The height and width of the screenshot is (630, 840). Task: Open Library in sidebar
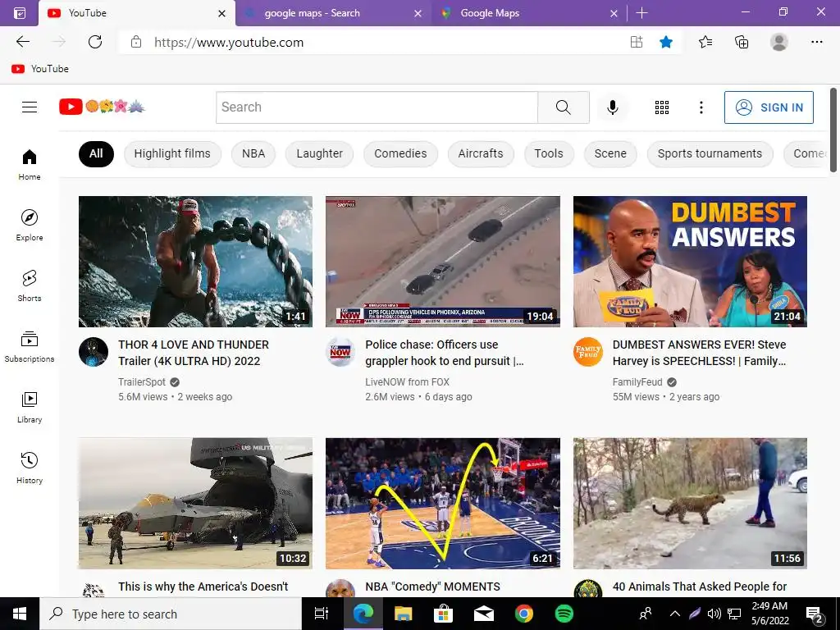coord(30,407)
